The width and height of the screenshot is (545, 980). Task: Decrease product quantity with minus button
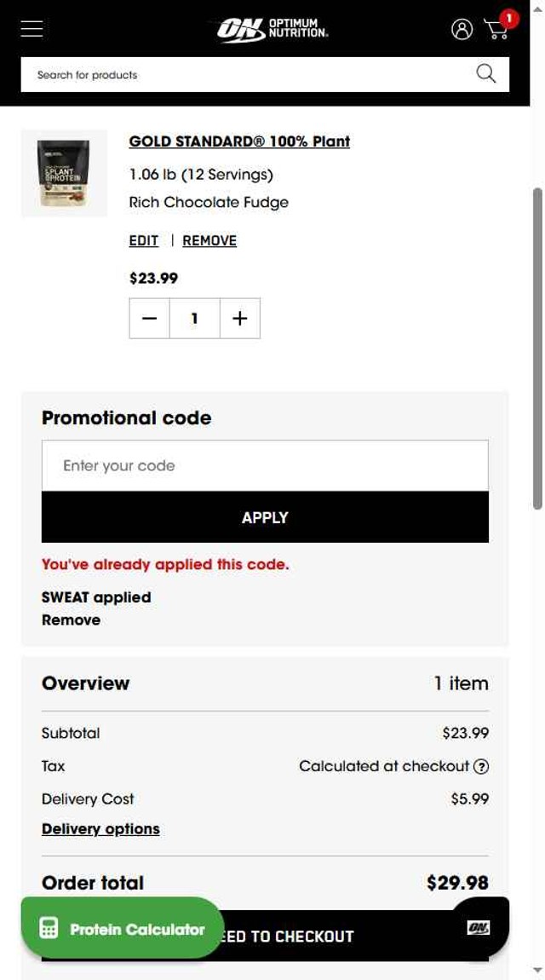pos(150,318)
